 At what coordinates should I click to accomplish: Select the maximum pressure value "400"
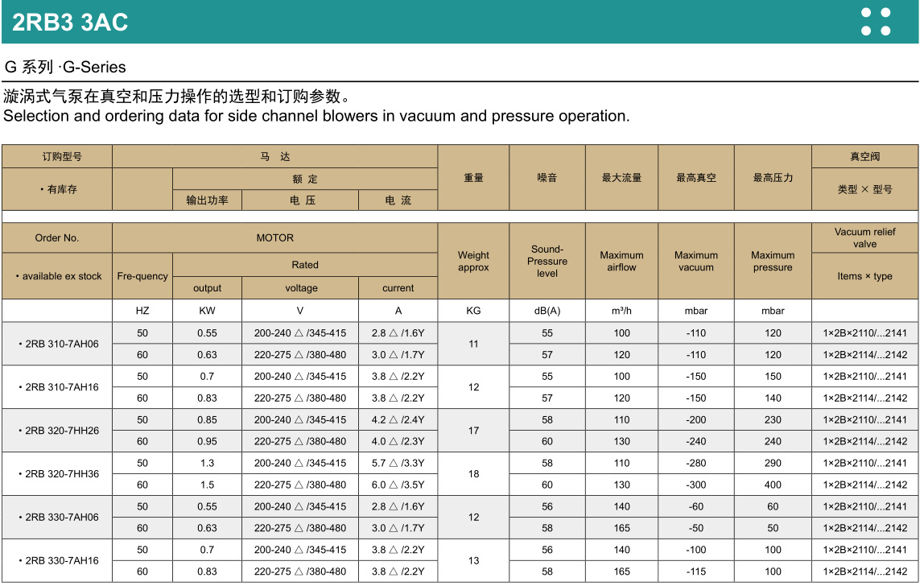[773, 485]
